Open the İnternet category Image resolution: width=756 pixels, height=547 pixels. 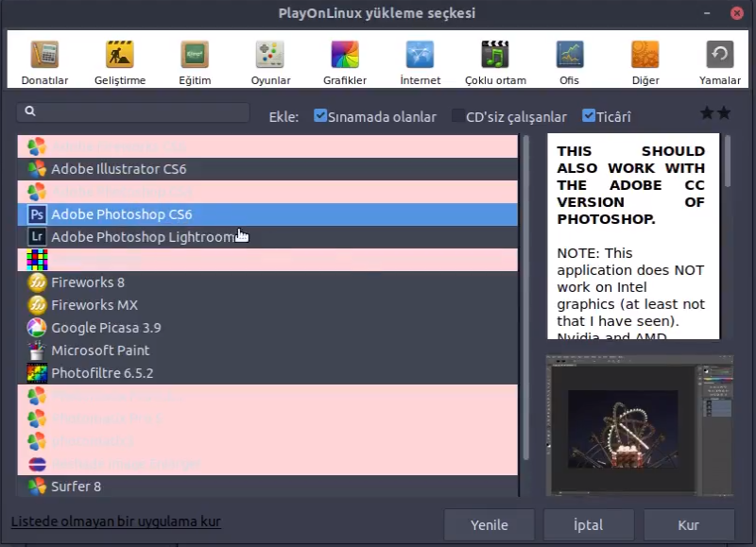tap(420, 62)
